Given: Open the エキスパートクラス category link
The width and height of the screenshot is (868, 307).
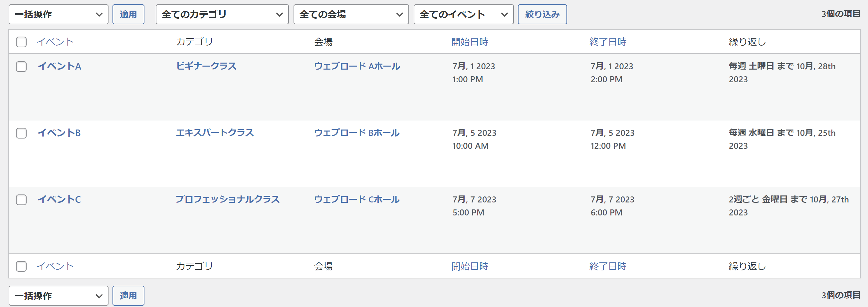Looking at the screenshot, I should click(215, 133).
